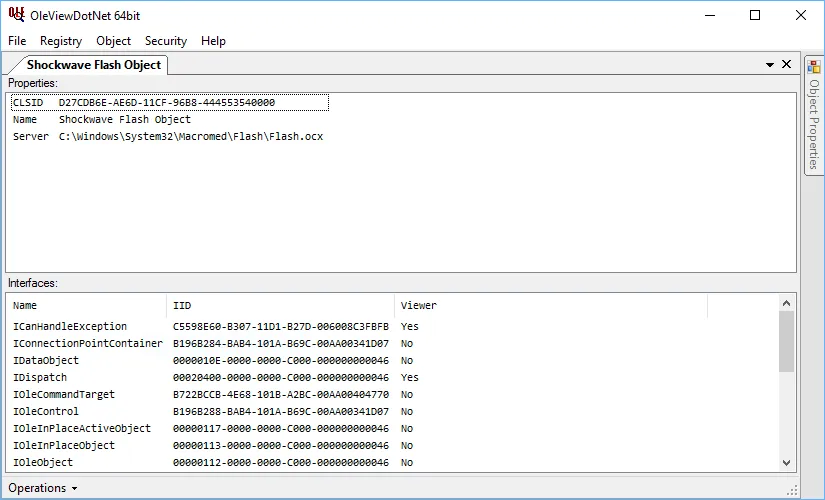The image size is (825, 500).
Task: Close the Shockwave Flash Object document tab
Action: point(787,64)
